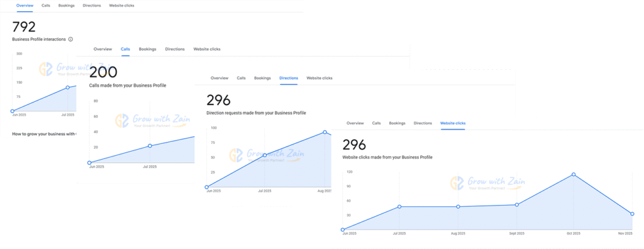Open Calls tab in the Website clicks panel
Image resolution: width=644 pixels, height=249 pixels.
click(377, 123)
